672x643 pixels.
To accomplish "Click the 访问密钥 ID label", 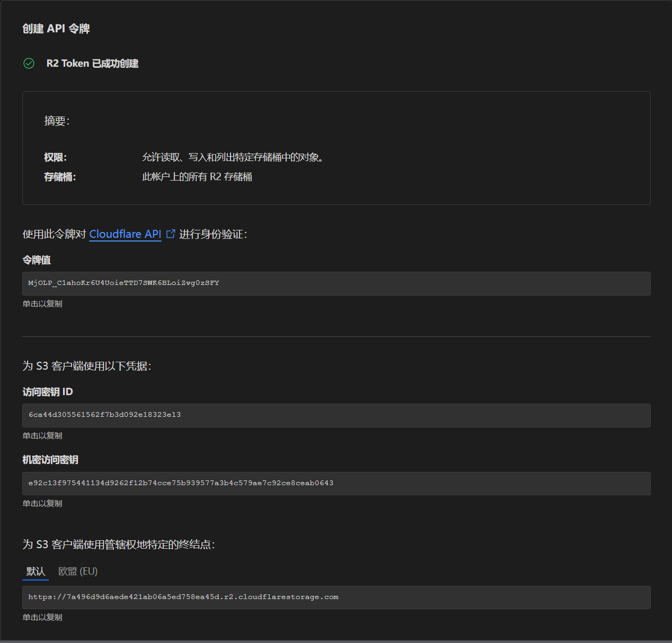I will (48, 392).
